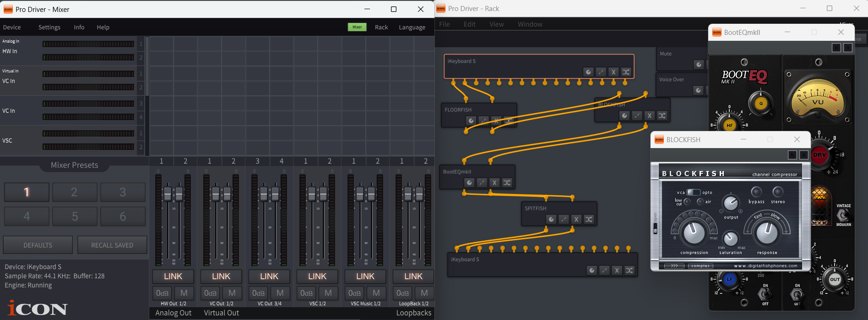Open the Info menu in Mixer
868x320 pixels.
(x=79, y=28)
